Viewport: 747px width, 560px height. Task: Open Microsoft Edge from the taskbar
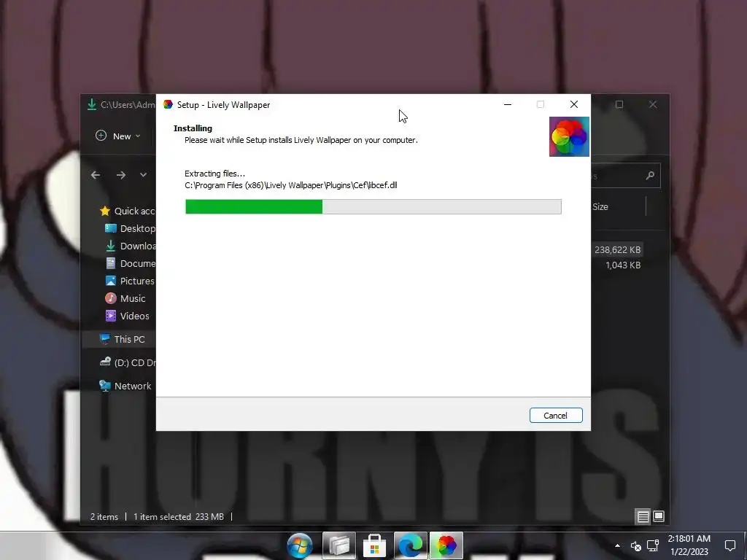pyautogui.click(x=410, y=545)
